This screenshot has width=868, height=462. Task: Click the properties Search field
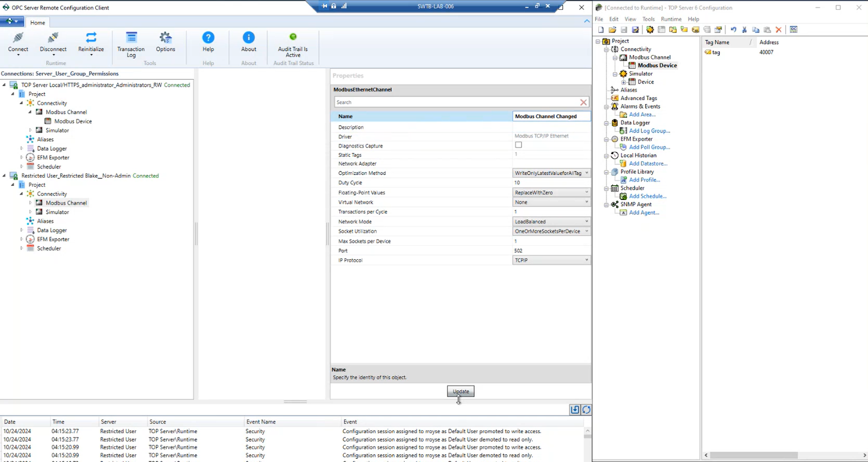(x=457, y=102)
